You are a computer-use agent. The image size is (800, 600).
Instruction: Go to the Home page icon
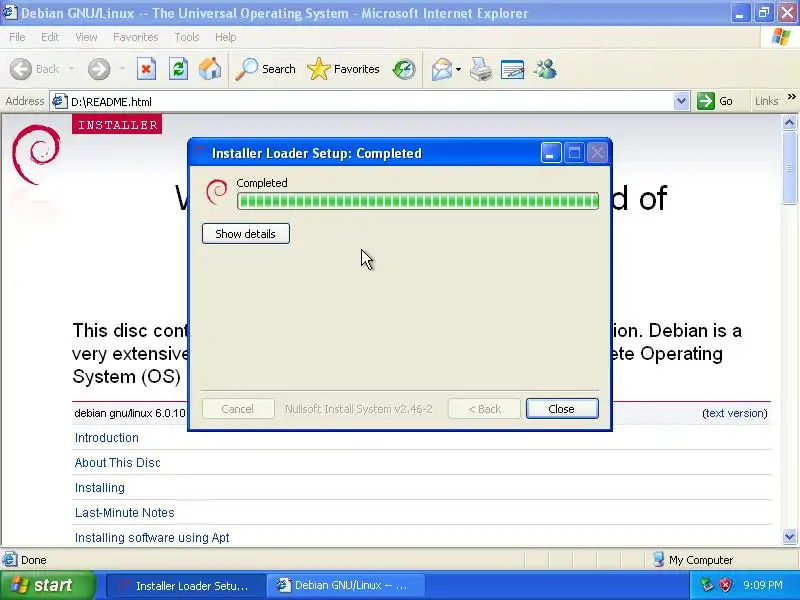[x=210, y=69]
